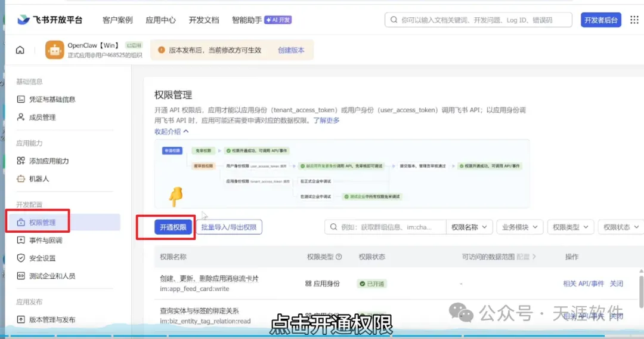Viewport: 644px width, 339px height.
Task: Click 测试企业和人员 sidebar icon
Action: (x=20, y=276)
